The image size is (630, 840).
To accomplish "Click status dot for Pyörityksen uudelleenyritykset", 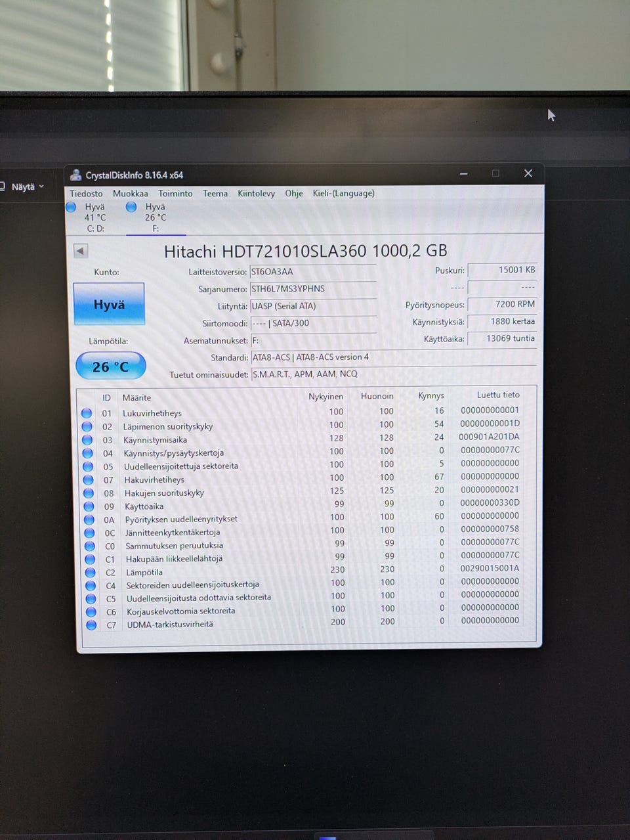I will (x=89, y=519).
